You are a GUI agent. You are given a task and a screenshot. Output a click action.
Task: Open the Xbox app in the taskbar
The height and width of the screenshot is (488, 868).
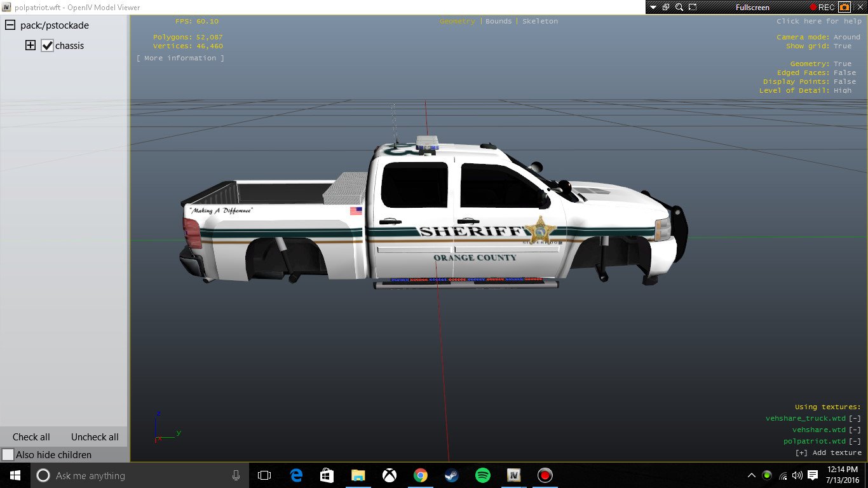coord(389,475)
